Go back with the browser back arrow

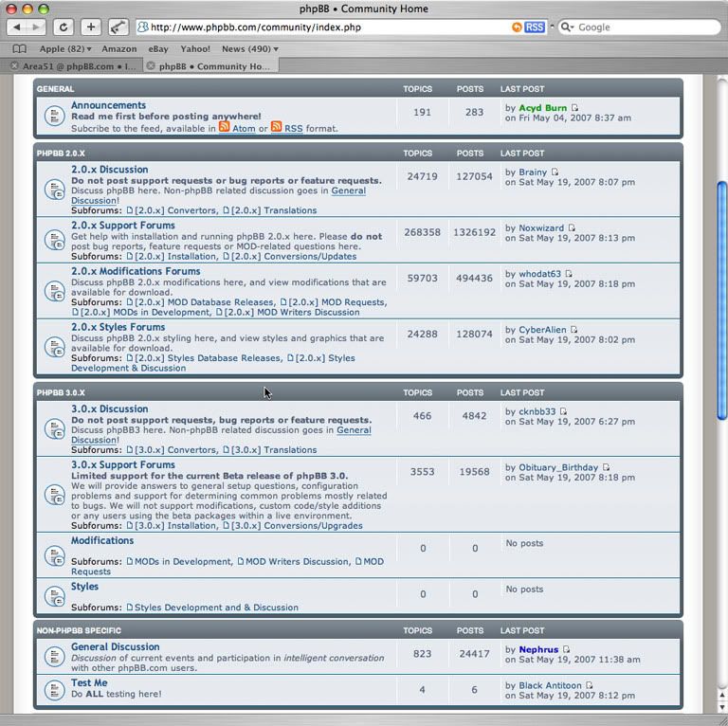point(17,27)
